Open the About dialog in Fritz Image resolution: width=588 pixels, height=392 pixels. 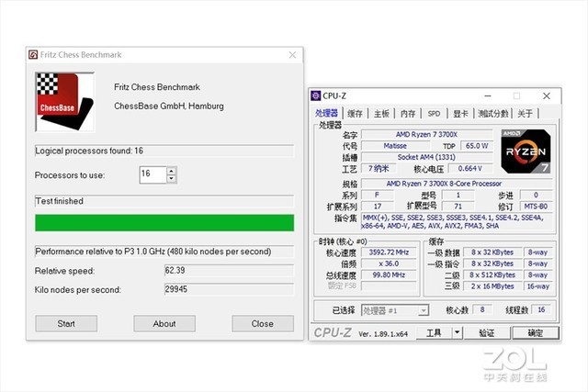pyautogui.click(x=164, y=324)
